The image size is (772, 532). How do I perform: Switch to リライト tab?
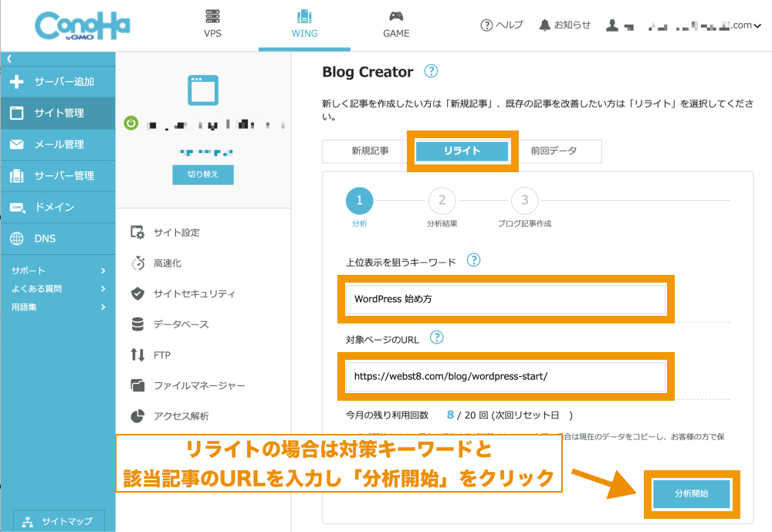pyautogui.click(x=462, y=151)
